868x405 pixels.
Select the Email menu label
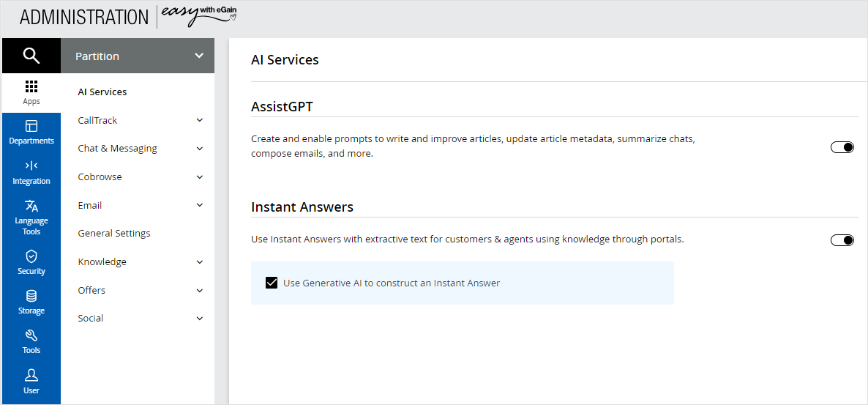click(90, 205)
